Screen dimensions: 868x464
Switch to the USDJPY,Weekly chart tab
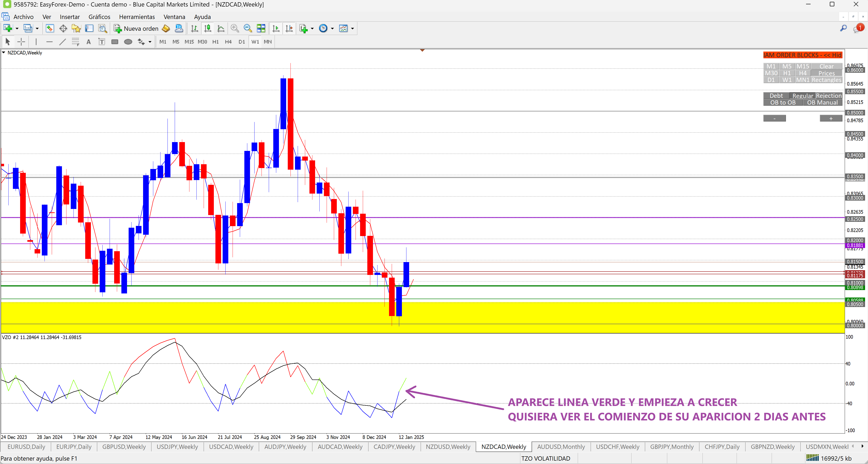click(177, 446)
